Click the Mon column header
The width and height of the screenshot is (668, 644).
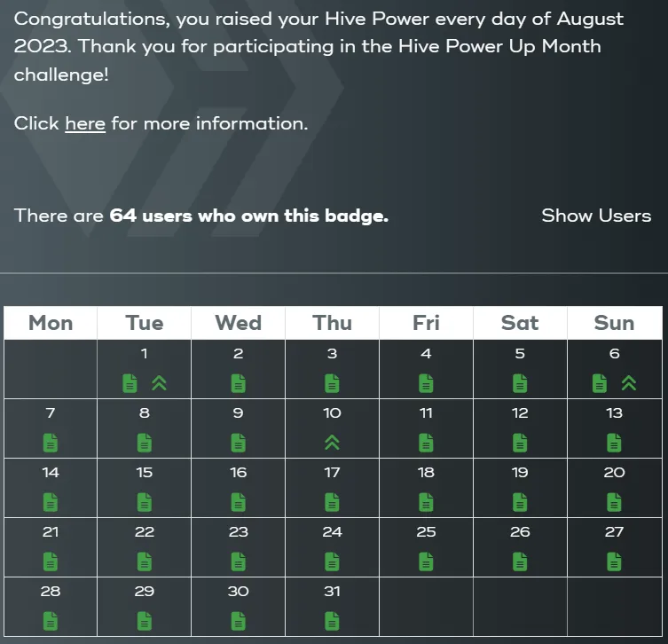51,323
